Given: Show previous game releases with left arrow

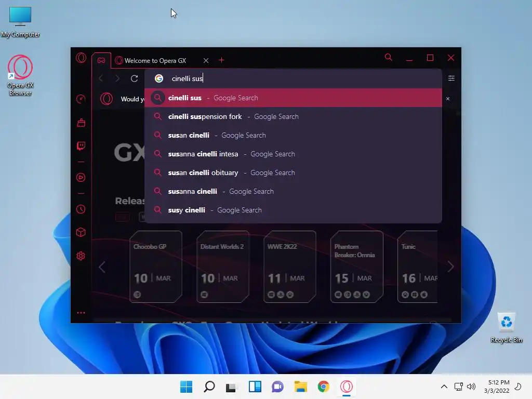Looking at the screenshot, I should click(x=102, y=267).
